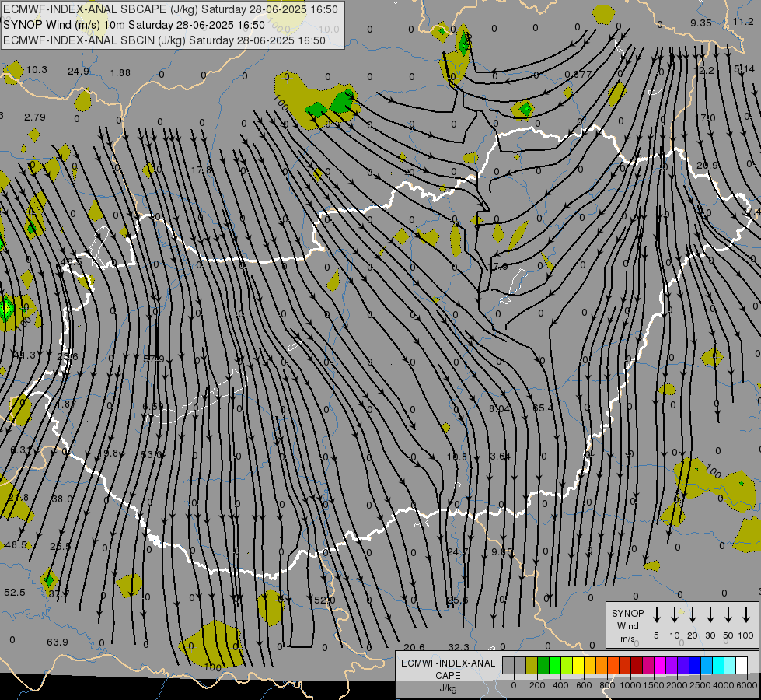This screenshot has height=700, width=761.
Task: Click the SYNOP Wind 10m title line
Action: [134, 25]
